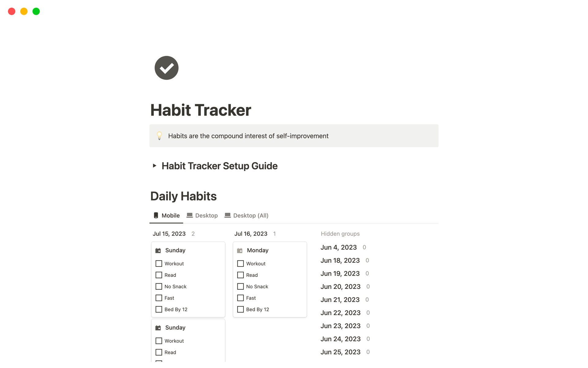Click the calendar icon next to Monday Jul 16
The height and width of the screenshot is (368, 588).
[x=240, y=250]
